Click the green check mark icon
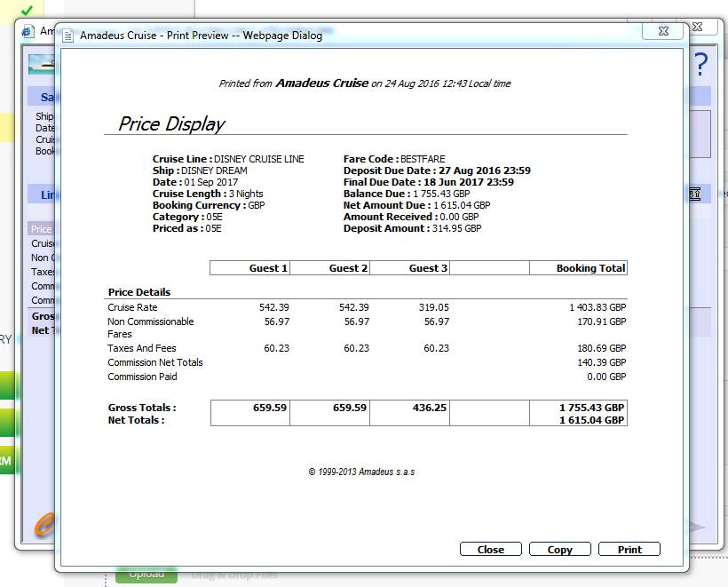The height and width of the screenshot is (587, 728). pos(27,10)
